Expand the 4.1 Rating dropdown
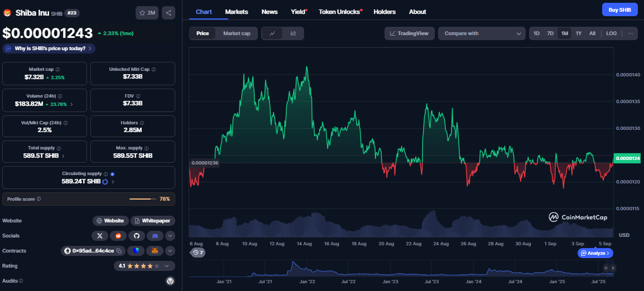Image resolution: width=644 pixels, height=291 pixels. click(167, 266)
